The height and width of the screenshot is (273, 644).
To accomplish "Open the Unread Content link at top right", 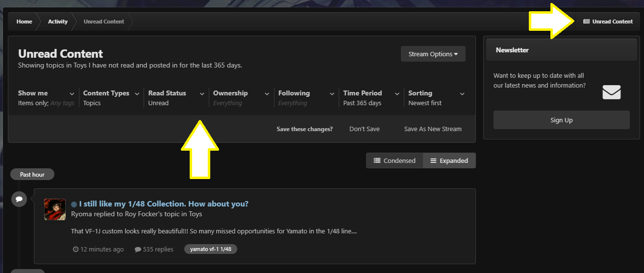I will (x=608, y=22).
